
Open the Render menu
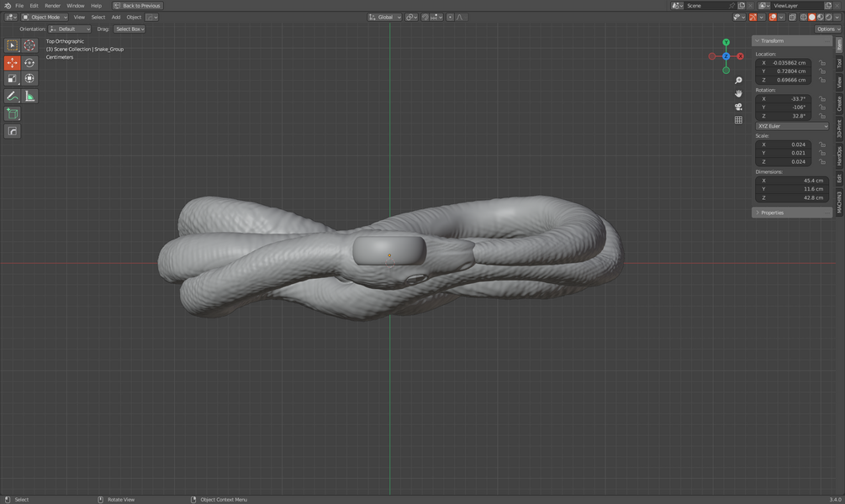pos(52,5)
